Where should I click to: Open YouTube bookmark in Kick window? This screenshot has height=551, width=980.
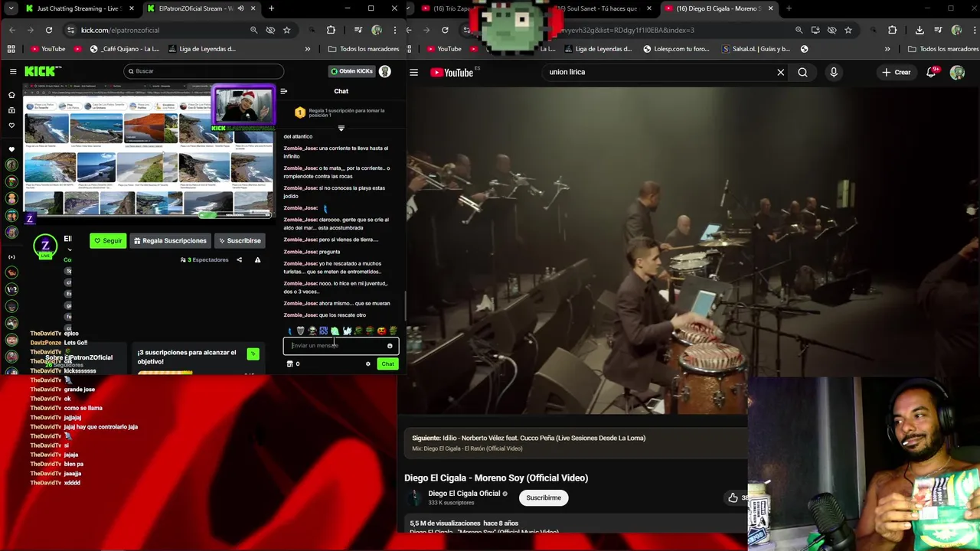point(47,49)
